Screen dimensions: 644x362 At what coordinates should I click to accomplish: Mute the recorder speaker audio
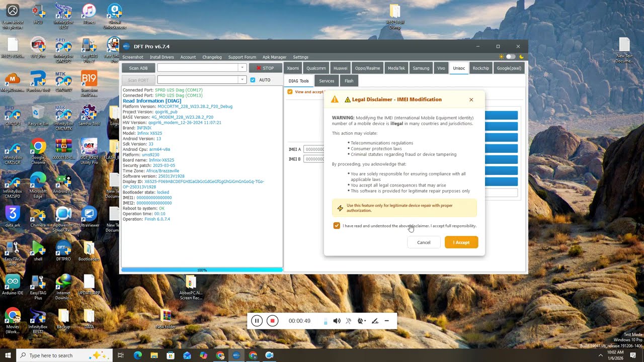point(337,321)
